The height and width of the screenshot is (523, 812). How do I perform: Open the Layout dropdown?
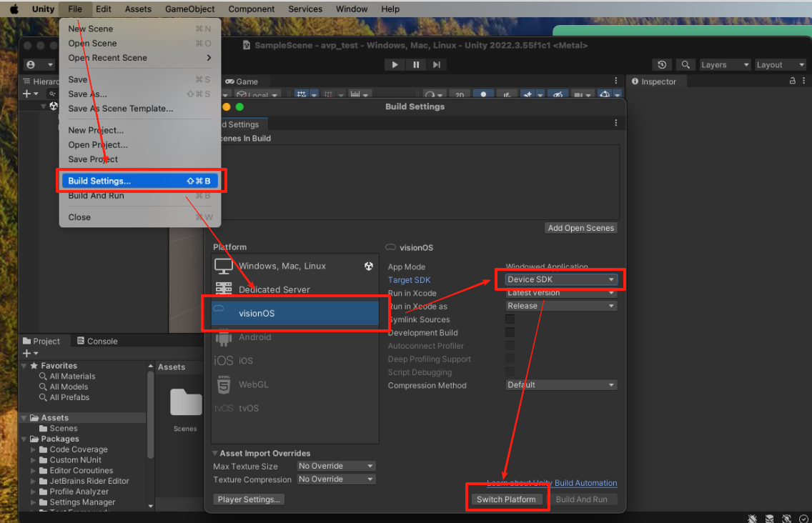point(781,65)
